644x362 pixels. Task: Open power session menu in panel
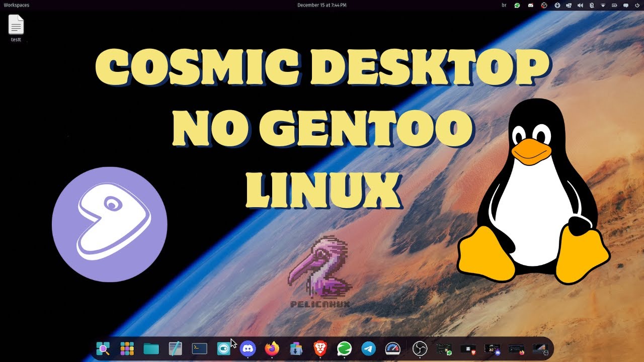click(x=637, y=5)
